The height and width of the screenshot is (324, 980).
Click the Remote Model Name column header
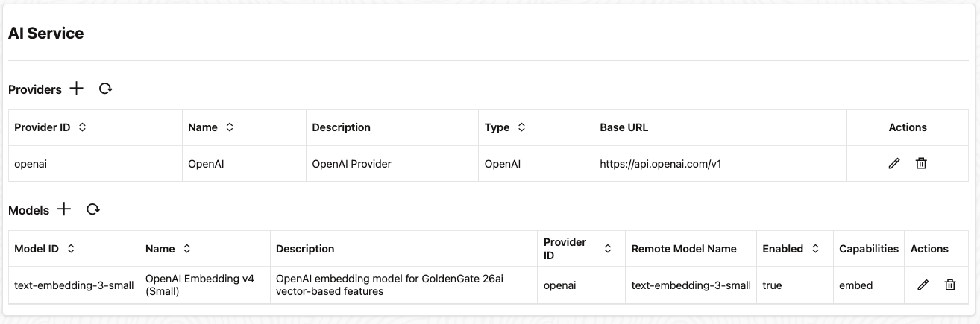tap(683, 249)
